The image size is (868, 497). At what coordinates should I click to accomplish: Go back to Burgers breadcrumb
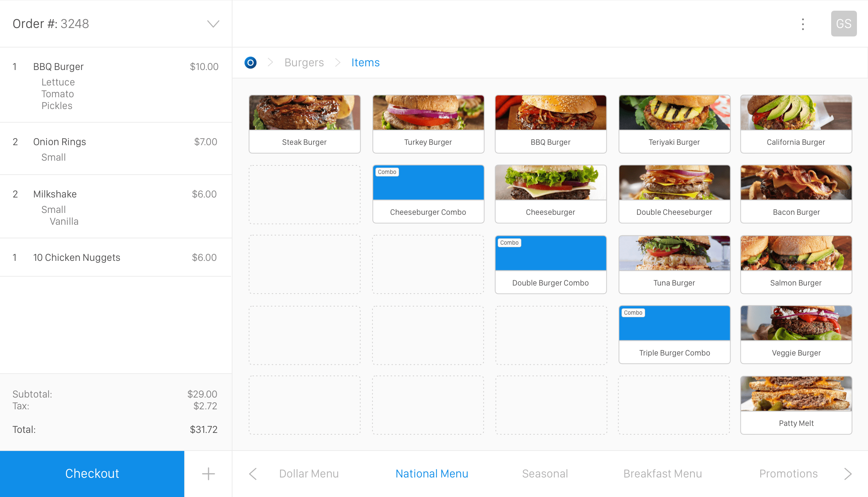click(x=304, y=63)
